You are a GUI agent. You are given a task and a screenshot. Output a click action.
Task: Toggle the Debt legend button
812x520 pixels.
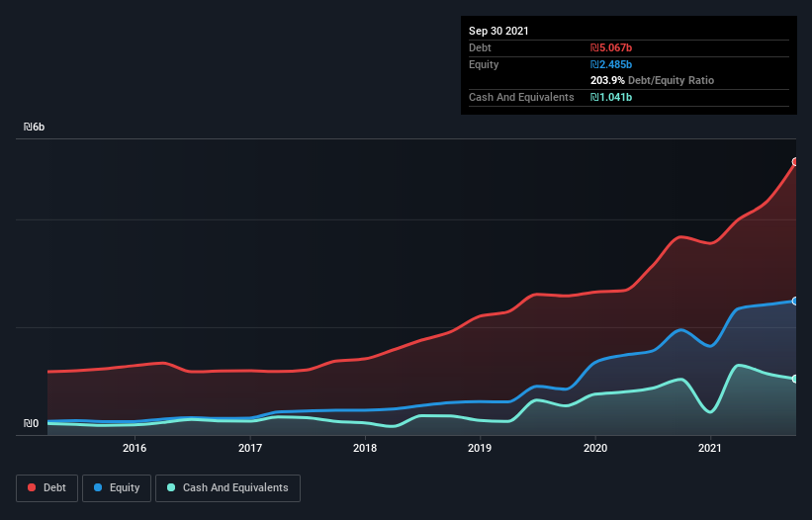click(46, 488)
